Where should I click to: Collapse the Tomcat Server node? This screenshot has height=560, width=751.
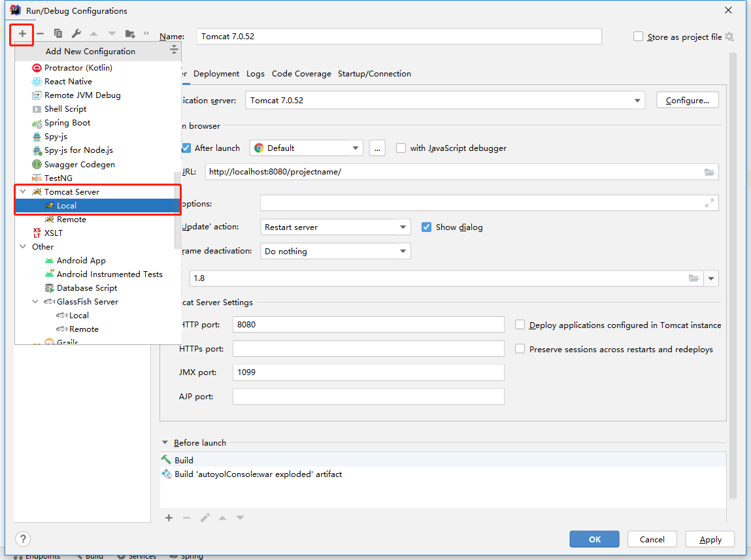coord(22,191)
